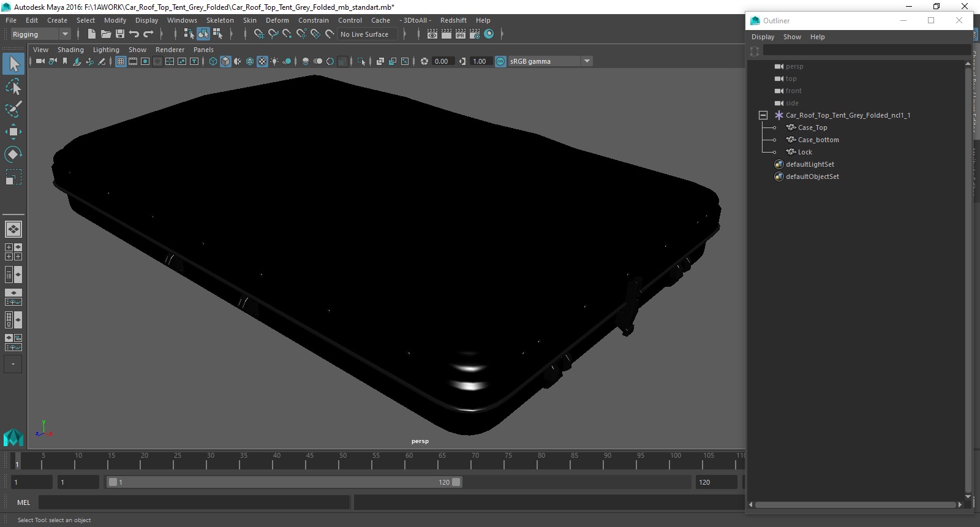Select defaultObjectSet in the Outliner
The image size is (980, 527).
[812, 176]
